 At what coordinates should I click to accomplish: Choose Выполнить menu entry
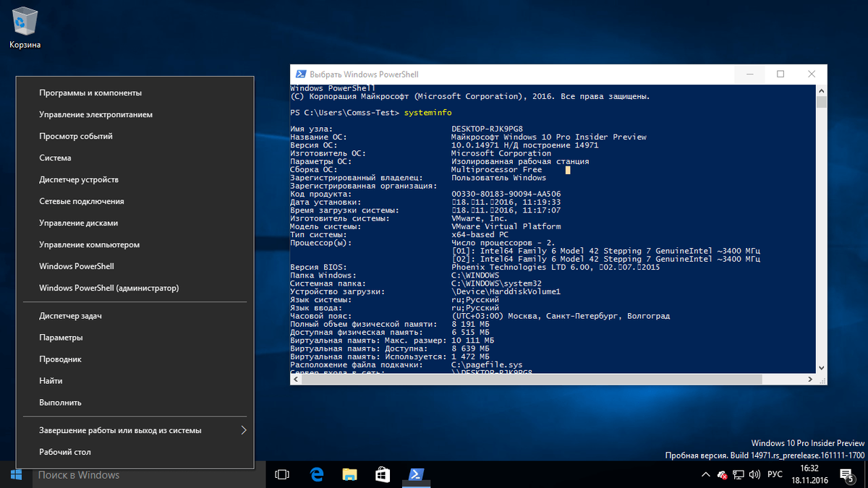point(135,402)
